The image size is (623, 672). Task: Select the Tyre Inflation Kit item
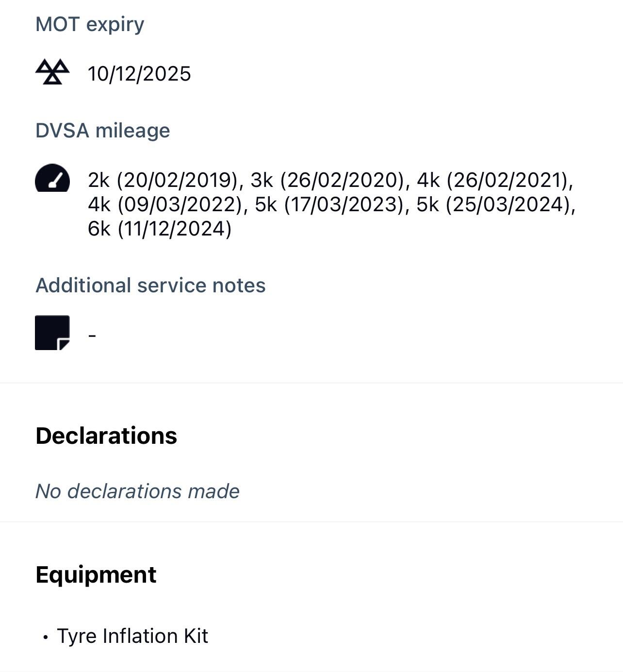tap(132, 636)
